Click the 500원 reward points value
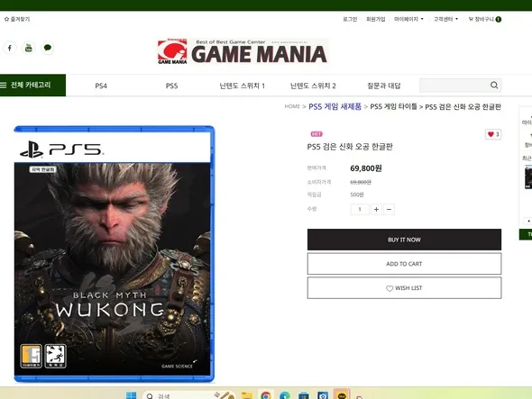Viewport: 532px width, 399px height. point(357,195)
